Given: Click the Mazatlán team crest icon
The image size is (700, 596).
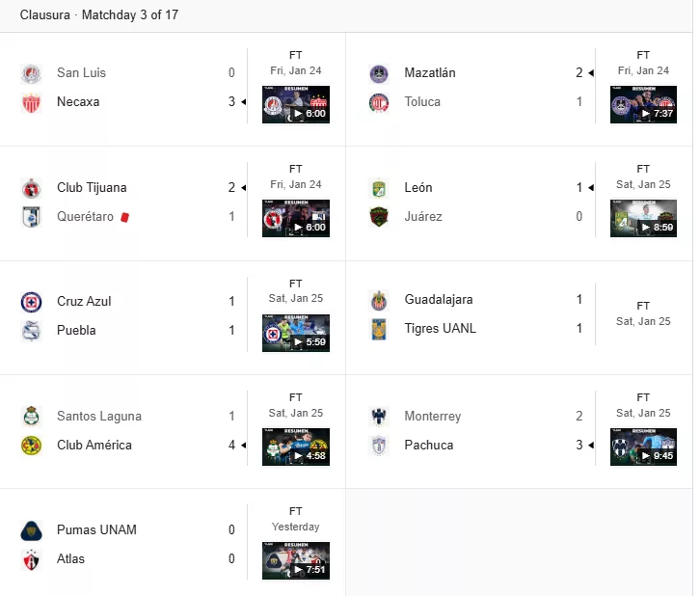Looking at the screenshot, I should [x=379, y=73].
